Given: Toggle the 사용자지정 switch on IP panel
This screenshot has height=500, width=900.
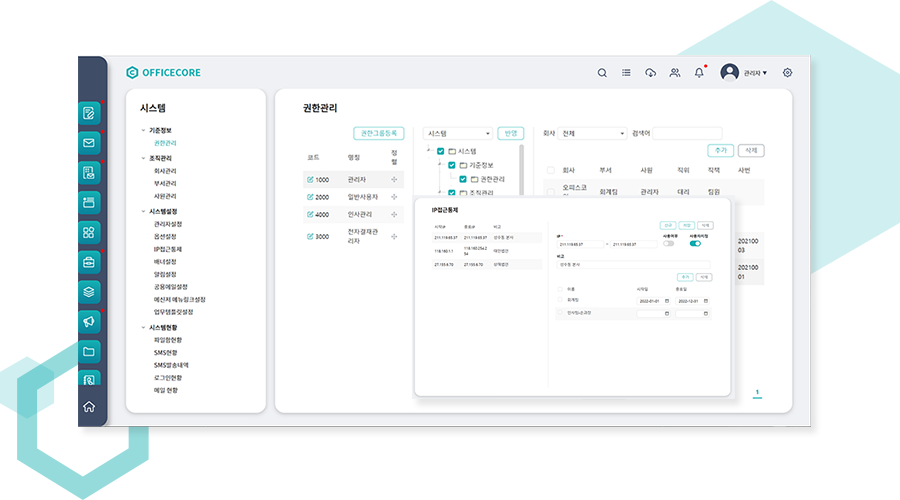Looking at the screenshot, I should click(695, 243).
